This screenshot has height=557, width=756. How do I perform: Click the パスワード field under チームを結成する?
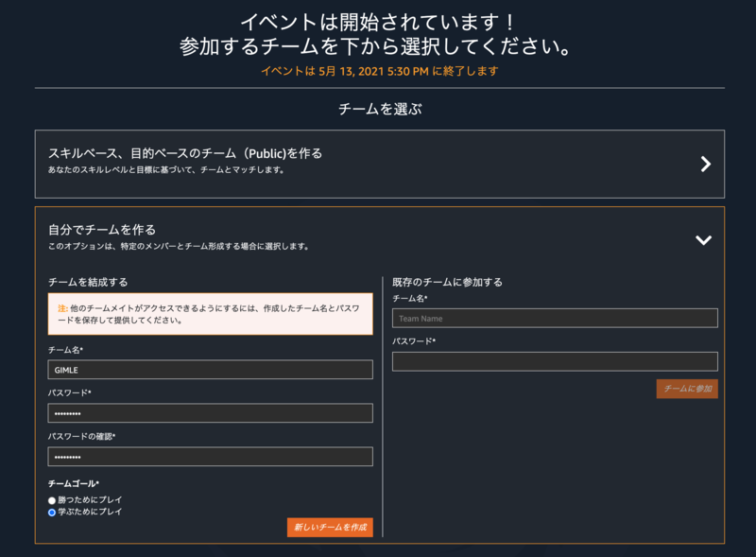coord(210,412)
